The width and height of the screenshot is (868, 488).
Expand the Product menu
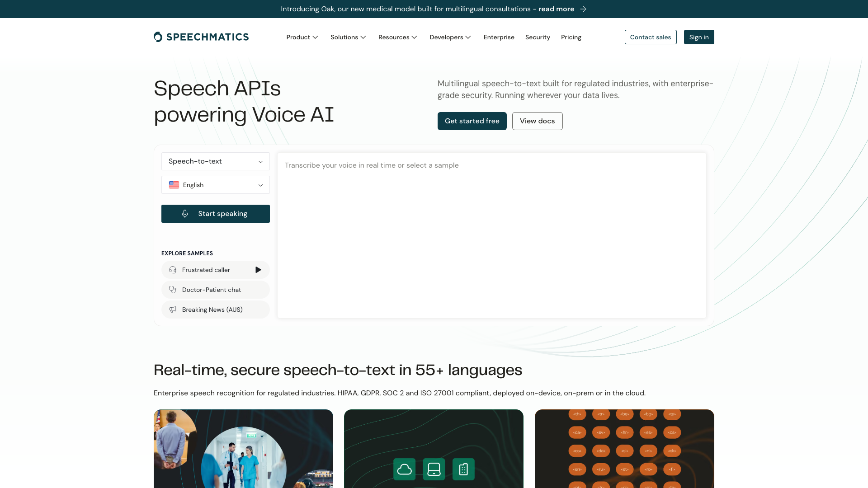(302, 37)
